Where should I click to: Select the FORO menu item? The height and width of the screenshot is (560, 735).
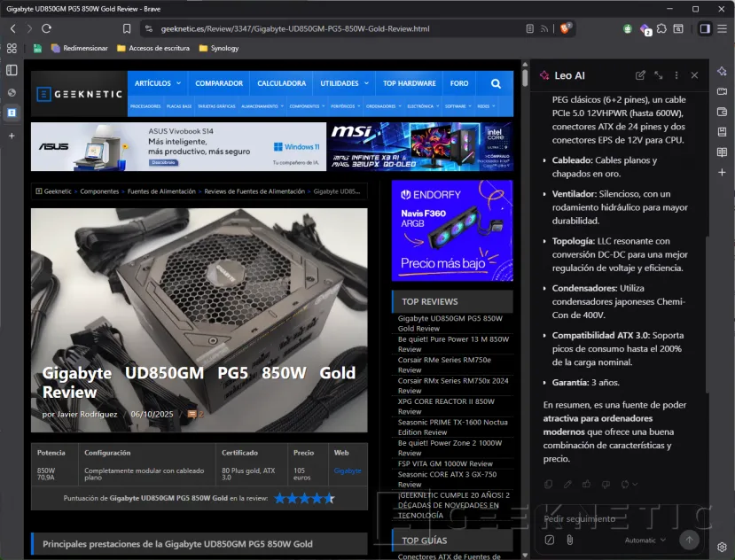pos(459,82)
